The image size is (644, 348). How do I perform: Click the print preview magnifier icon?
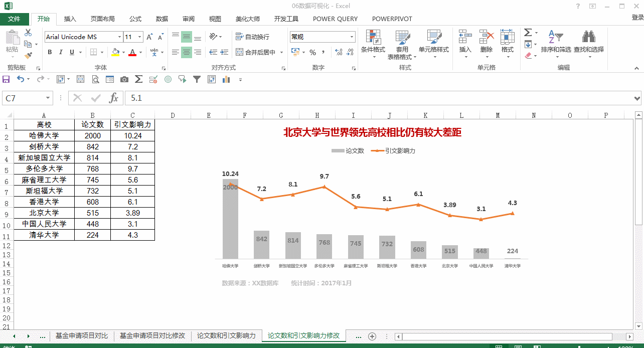click(95, 79)
